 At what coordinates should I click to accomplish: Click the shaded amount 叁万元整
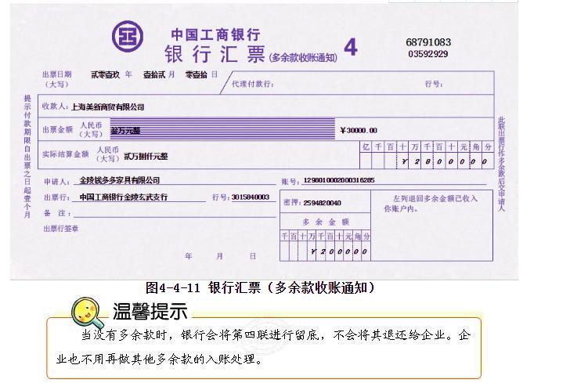[x=125, y=131]
